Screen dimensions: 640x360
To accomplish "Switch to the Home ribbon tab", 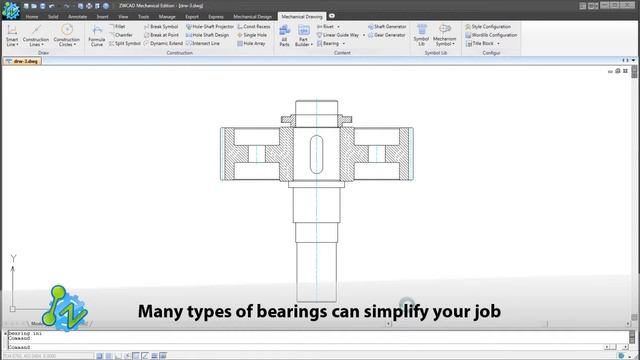I will [32, 17].
